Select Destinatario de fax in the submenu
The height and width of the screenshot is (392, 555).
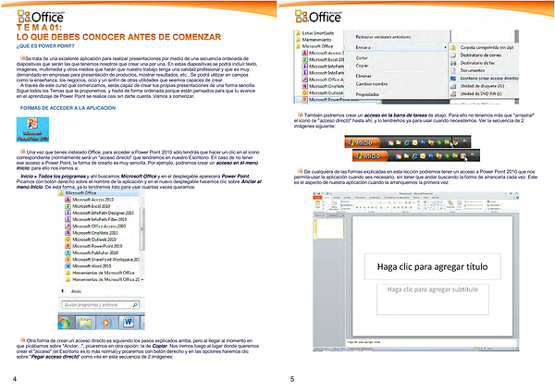pyautogui.click(x=473, y=63)
